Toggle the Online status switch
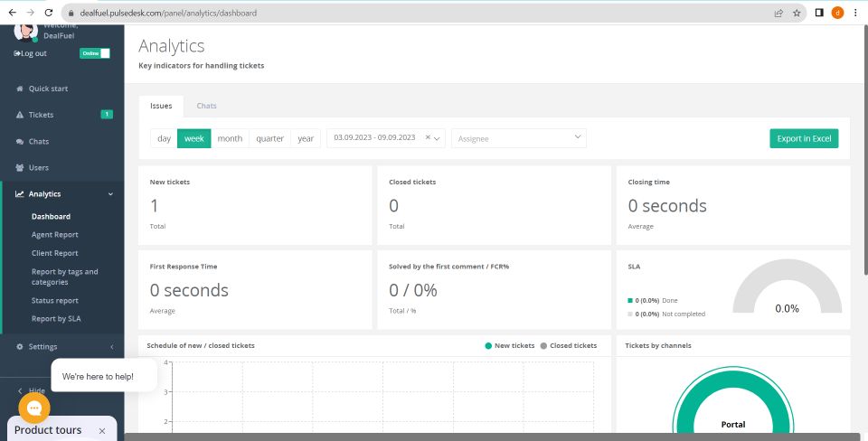 [95, 53]
